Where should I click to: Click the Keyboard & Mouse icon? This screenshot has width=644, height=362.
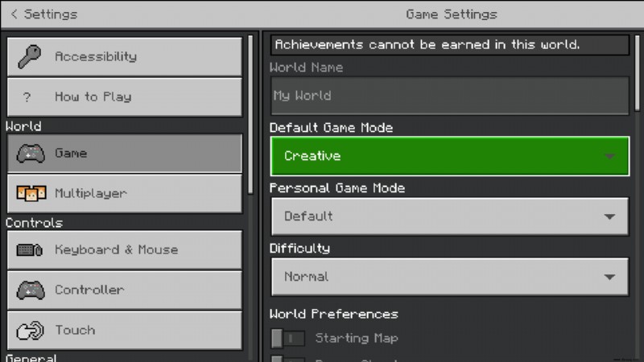(x=30, y=249)
